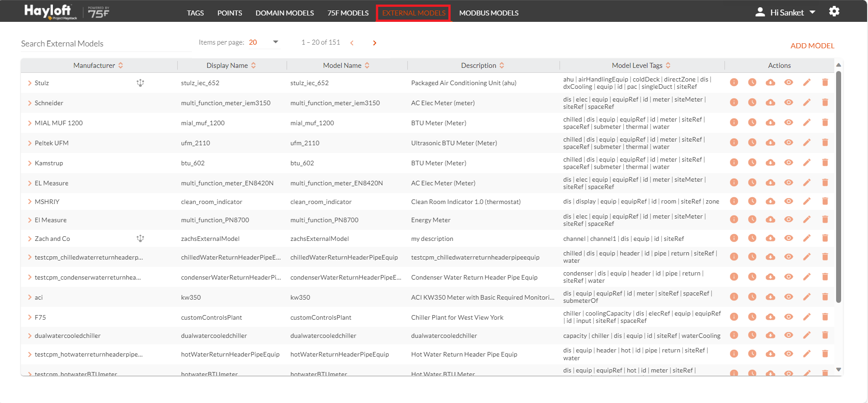
Task: Open info for the Zach and Co model
Action: click(734, 238)
